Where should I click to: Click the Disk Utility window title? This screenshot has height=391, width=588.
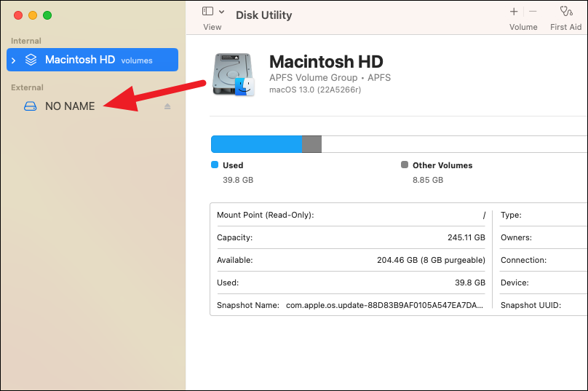coord(263,15)
